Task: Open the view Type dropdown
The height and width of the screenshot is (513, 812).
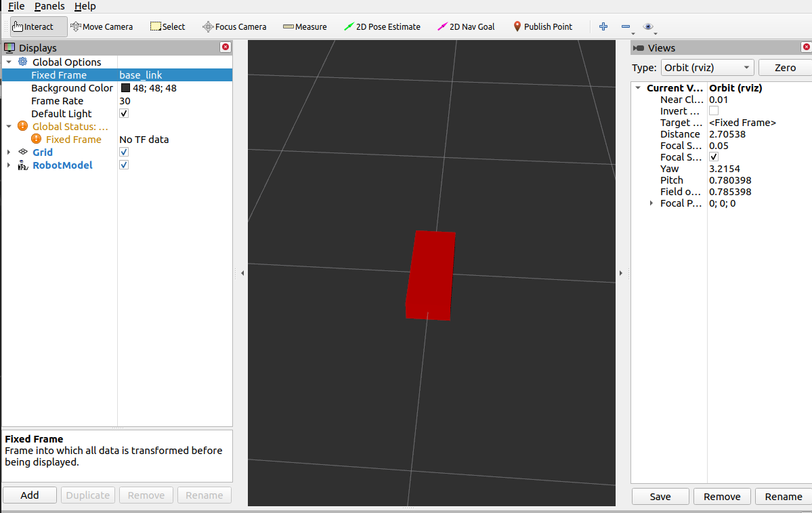Action: click(x=708, y=67)
